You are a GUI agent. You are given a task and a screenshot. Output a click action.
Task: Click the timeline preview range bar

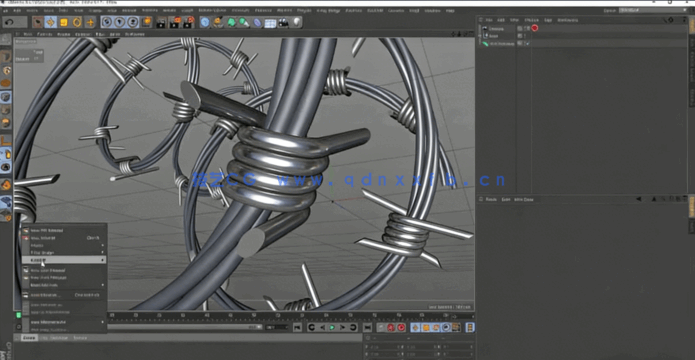tap(185, 327)
